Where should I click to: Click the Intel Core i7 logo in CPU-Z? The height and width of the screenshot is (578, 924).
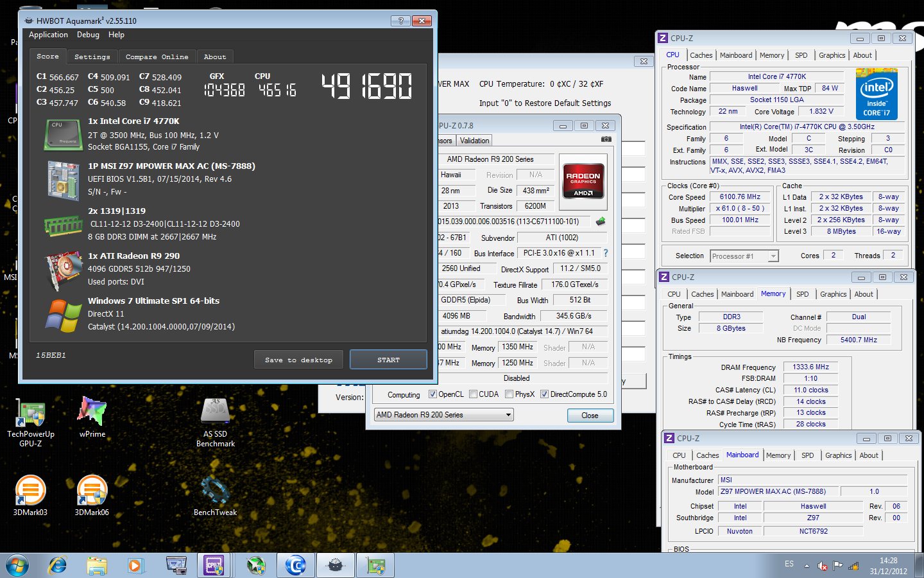[x=877, y=94]
